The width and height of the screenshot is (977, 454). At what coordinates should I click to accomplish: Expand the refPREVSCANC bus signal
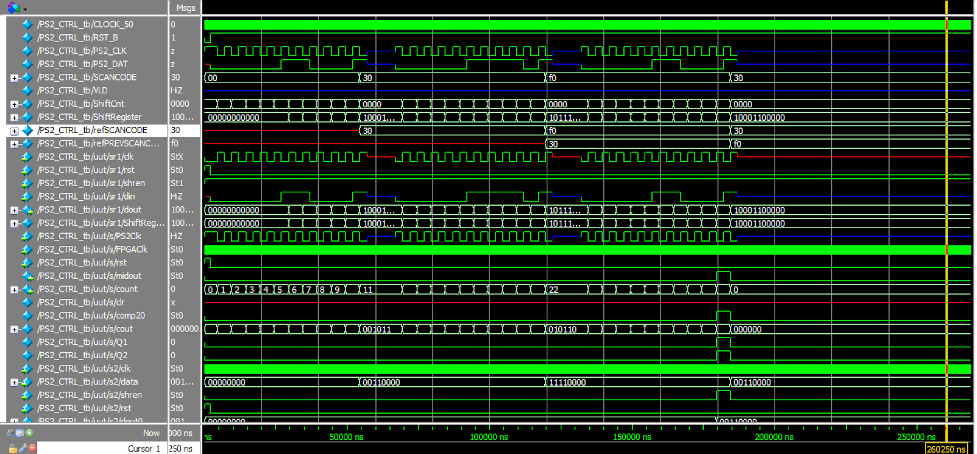(14, 143)
